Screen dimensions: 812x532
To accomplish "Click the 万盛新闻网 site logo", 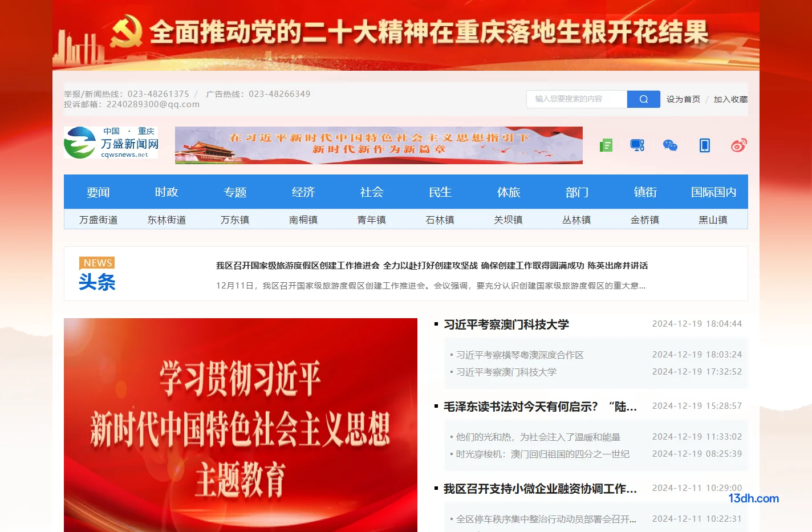I will (111, 143).
